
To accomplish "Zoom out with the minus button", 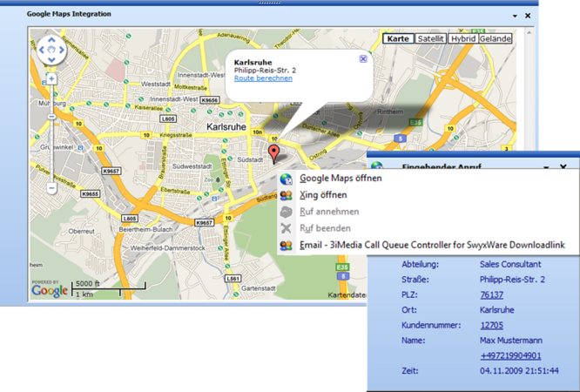I will click(51, 187).
